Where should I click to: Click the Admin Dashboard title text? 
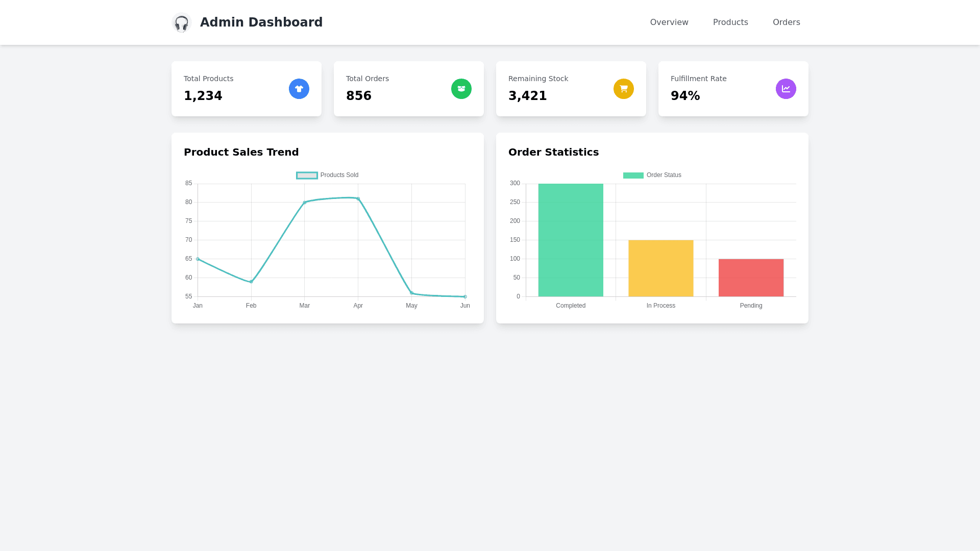point(261,22)
